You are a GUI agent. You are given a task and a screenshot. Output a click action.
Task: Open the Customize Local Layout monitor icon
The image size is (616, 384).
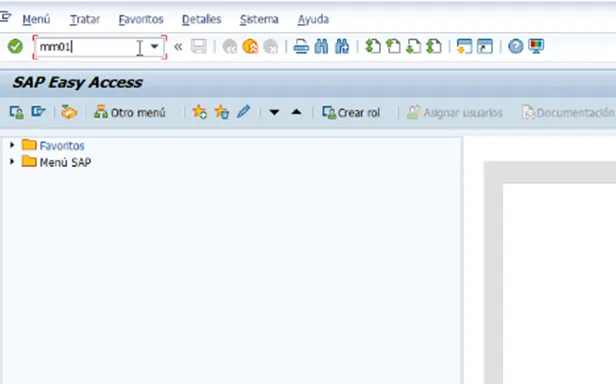pos(536,46)
